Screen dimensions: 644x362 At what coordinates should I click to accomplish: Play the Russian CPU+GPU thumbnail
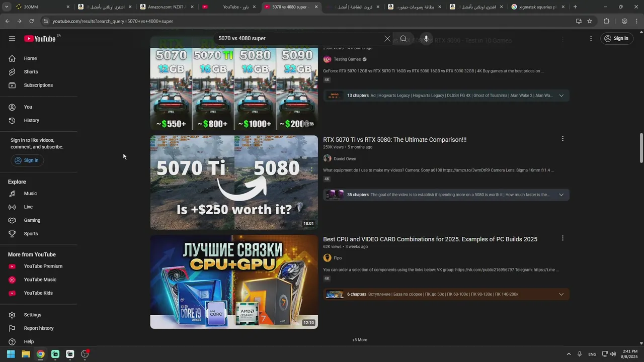tap(234, 282)
